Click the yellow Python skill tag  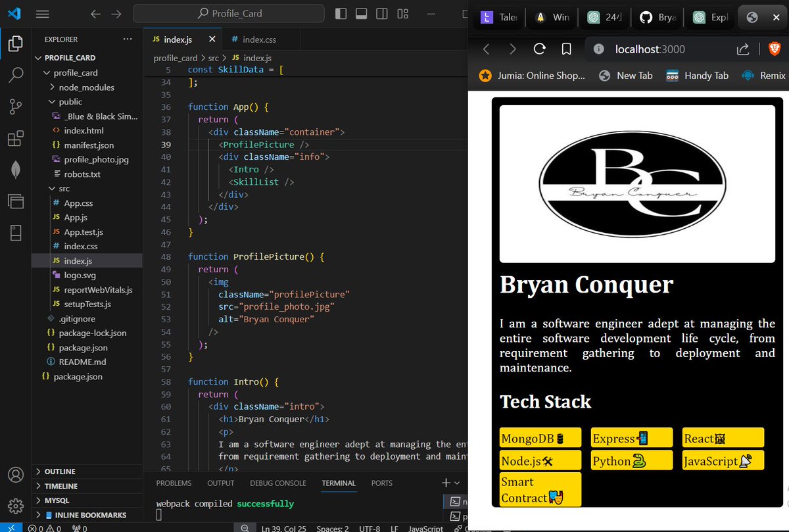click(632, 460)
